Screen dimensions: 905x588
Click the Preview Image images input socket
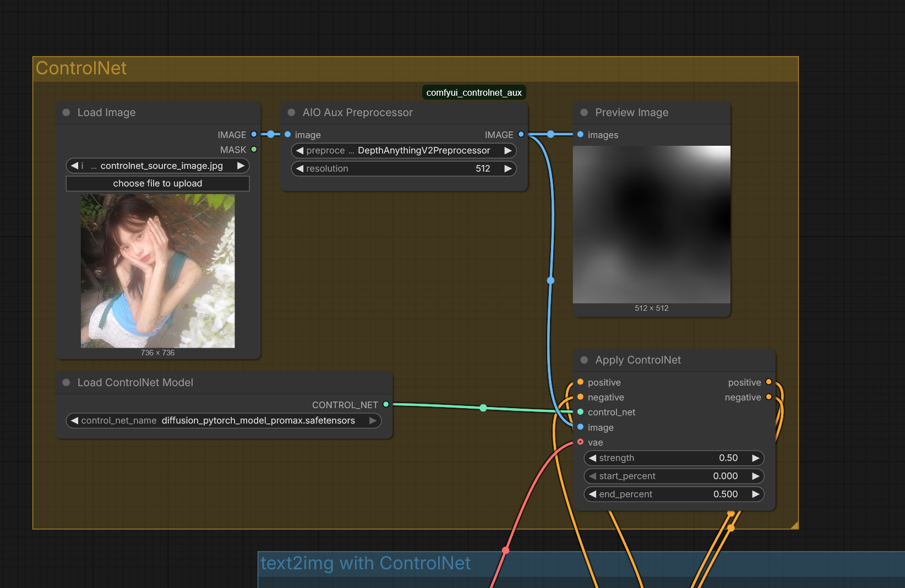tap(580, 134)
